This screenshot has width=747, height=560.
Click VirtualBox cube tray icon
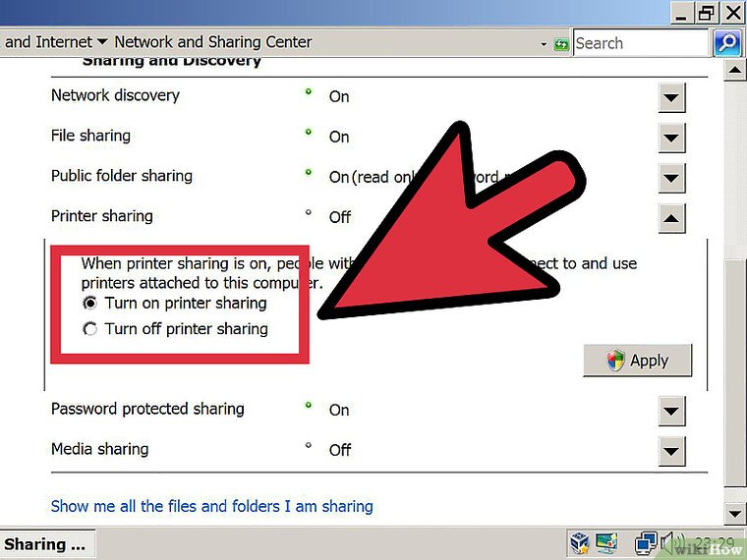(580, 543)
